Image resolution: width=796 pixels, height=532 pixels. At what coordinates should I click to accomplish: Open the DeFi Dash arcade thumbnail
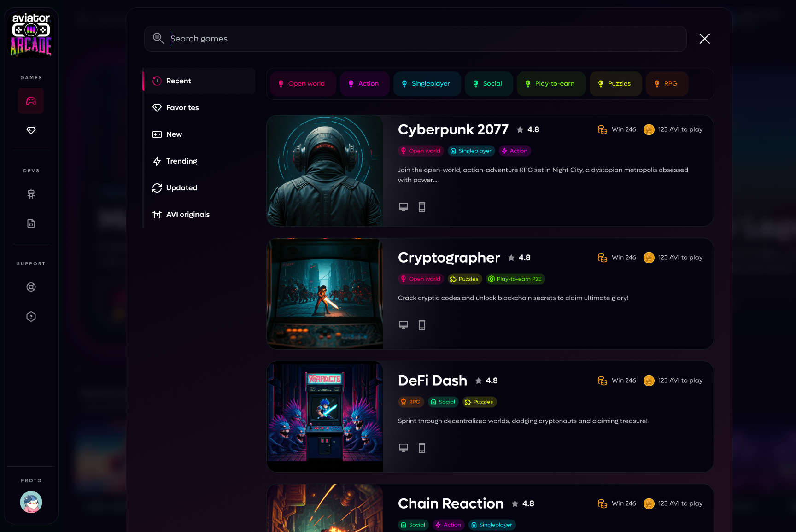point(325,416)
